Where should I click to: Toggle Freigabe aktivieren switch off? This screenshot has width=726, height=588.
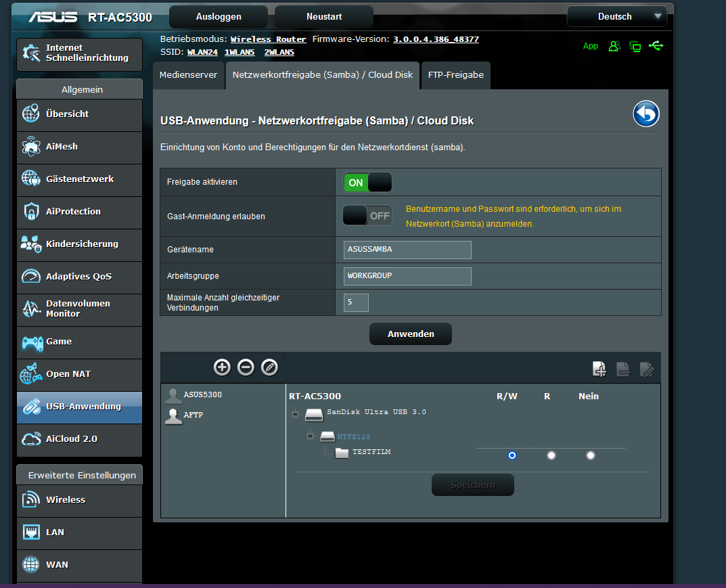pos(367,183)
